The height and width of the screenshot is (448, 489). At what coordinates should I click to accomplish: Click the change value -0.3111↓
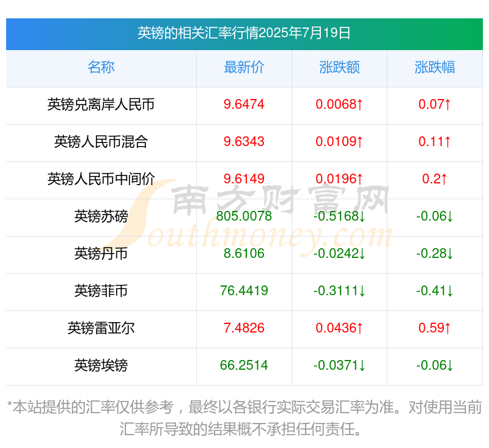339,291
